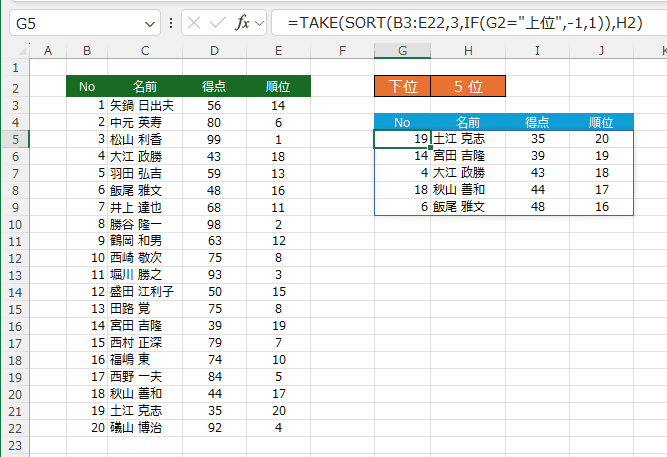Select column D header

coord(214,51)
